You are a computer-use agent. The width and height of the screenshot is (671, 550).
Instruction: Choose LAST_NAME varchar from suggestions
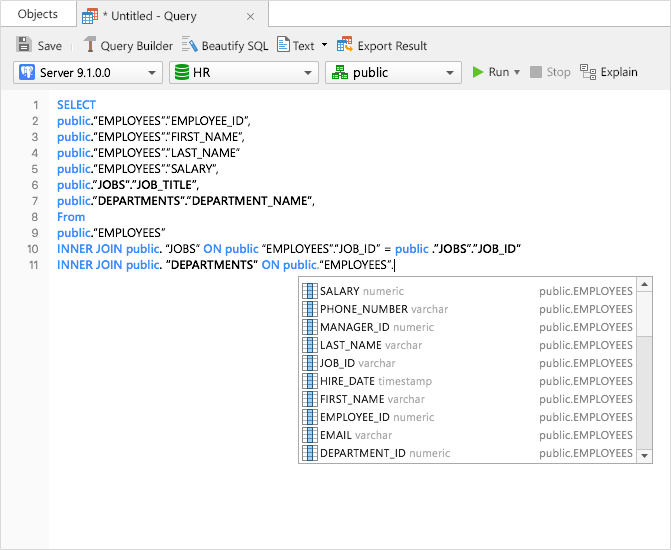467,345
